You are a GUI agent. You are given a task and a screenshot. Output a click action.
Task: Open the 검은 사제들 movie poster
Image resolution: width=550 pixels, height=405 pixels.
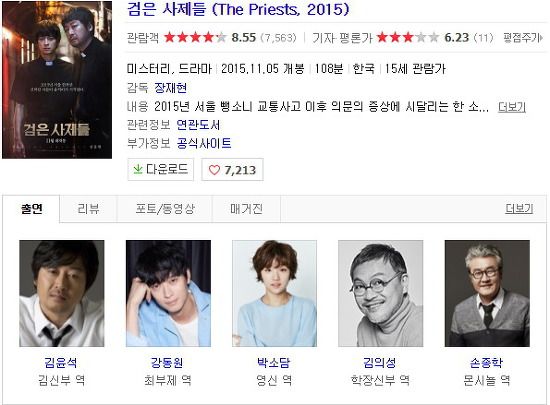(x=57, y=80)
